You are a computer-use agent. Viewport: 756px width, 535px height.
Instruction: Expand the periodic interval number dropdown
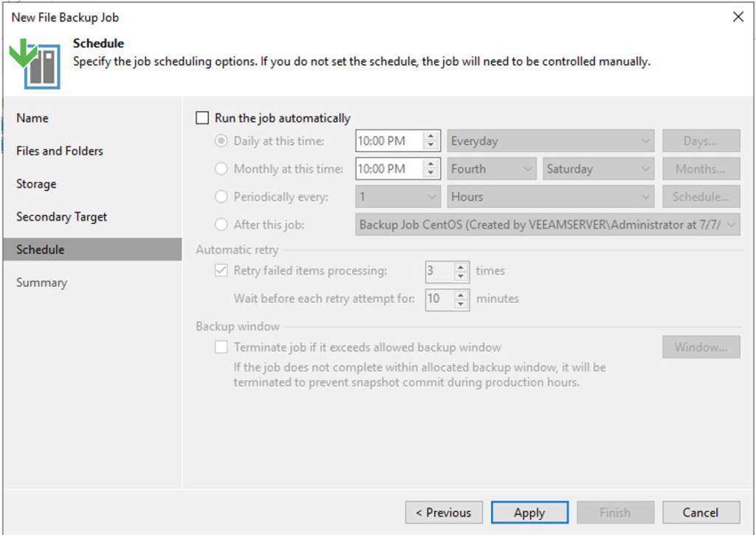tap(398, 196)
